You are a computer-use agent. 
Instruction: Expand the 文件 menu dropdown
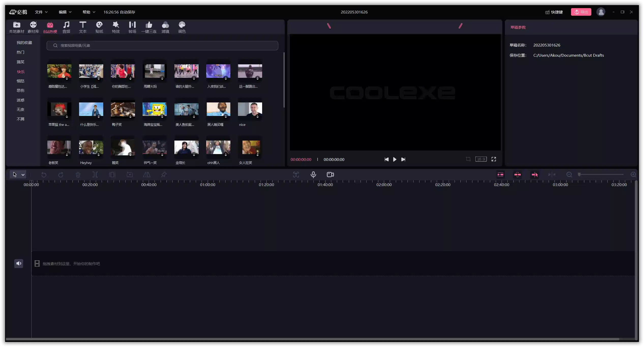[x=41, y=12]
